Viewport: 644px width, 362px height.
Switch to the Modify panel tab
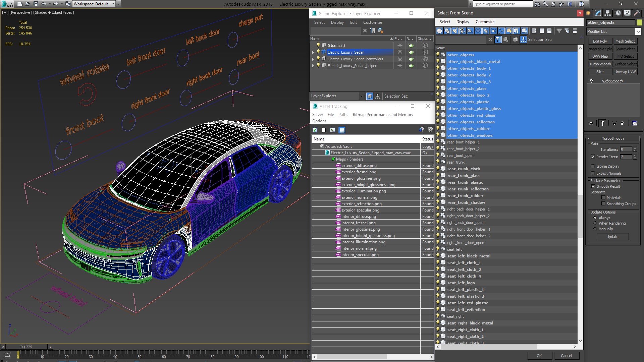598,13
